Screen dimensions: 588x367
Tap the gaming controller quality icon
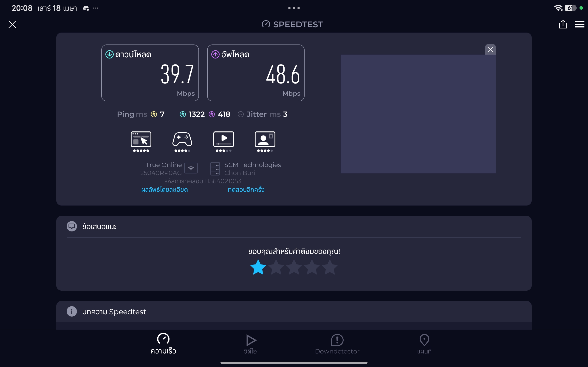click(x=182, y=139)
